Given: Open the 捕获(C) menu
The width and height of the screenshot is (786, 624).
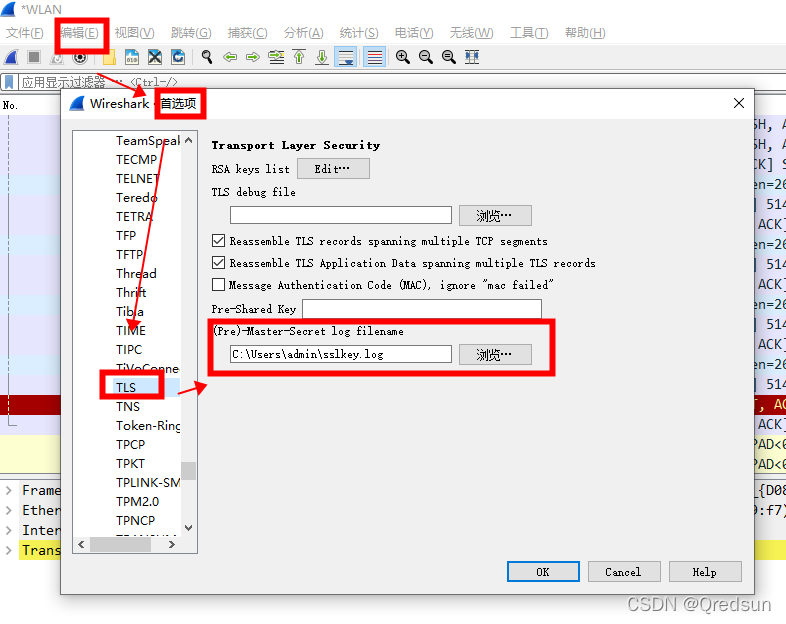Looking at the screenshot, I should [x=247, y=33].
